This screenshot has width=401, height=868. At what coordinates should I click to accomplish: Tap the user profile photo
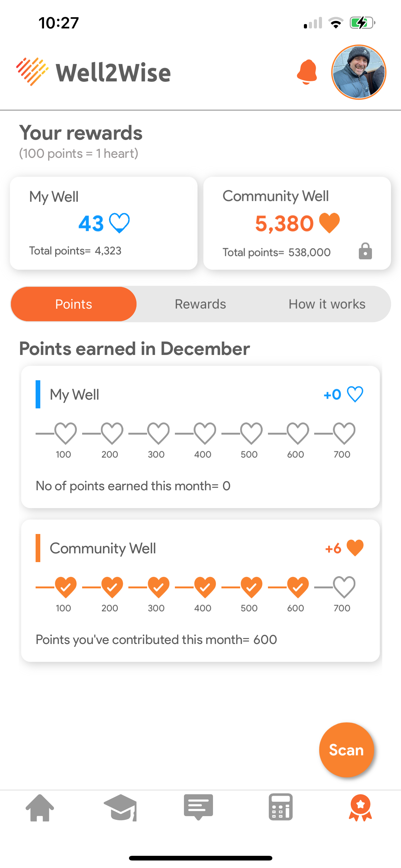pos(359,72)
